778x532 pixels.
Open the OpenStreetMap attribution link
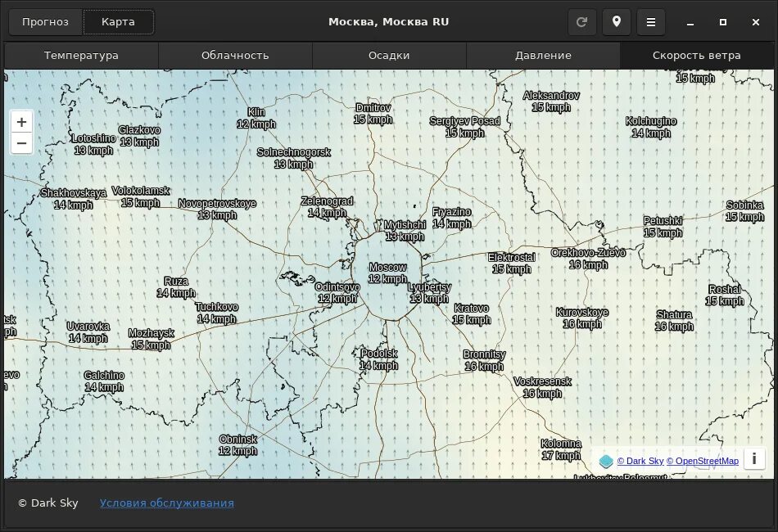pyautogui.click(x=702, y=461)
